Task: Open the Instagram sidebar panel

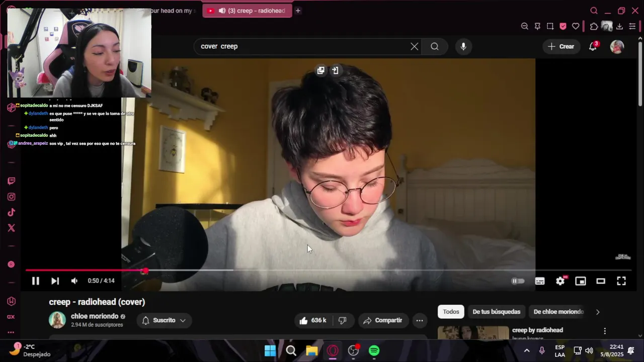Action: tap(11, 197)
